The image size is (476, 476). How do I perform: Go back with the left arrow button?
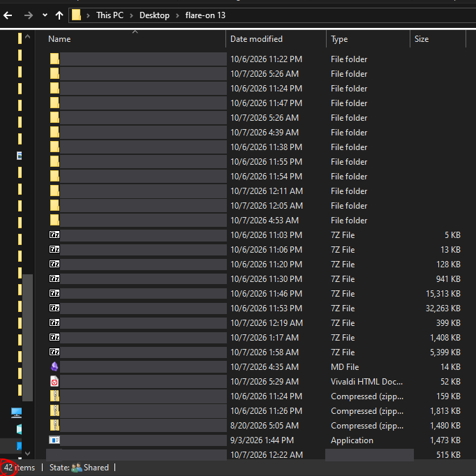8,15
